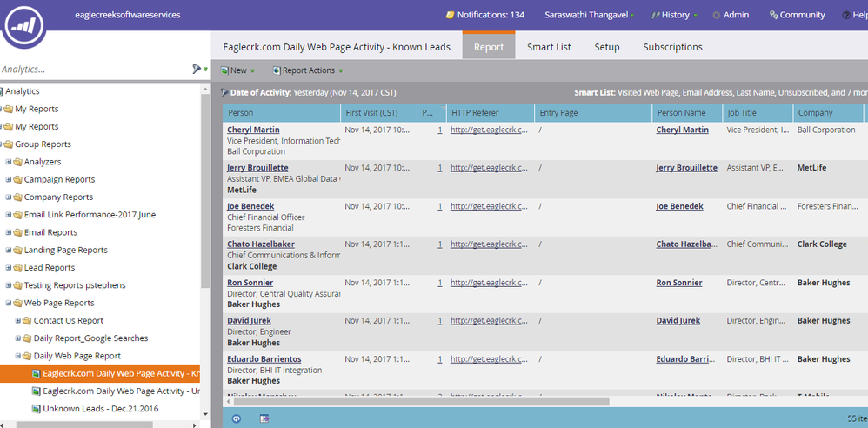Open Cheryl Martin's person link
Image resolution: width=868 pixels, height=428 pixels.
pyautogui.click(x=253, y=130)
